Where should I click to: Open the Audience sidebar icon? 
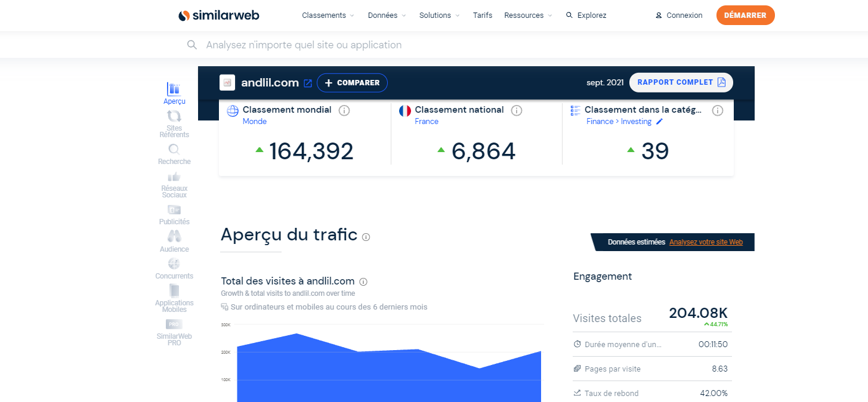(174, 237)
